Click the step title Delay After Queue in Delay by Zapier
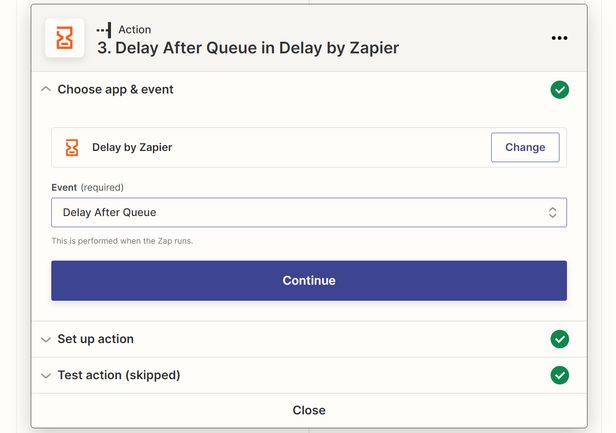The image size is (616, 433). 248,47
